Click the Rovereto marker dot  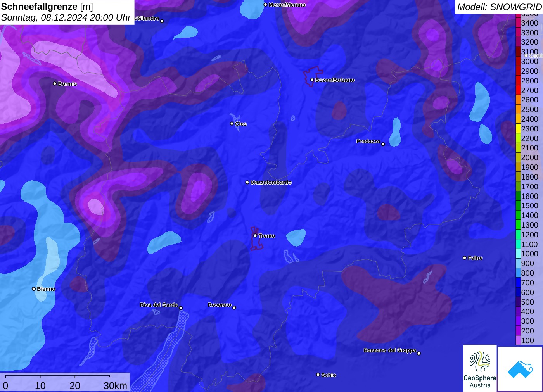(234, 308)
